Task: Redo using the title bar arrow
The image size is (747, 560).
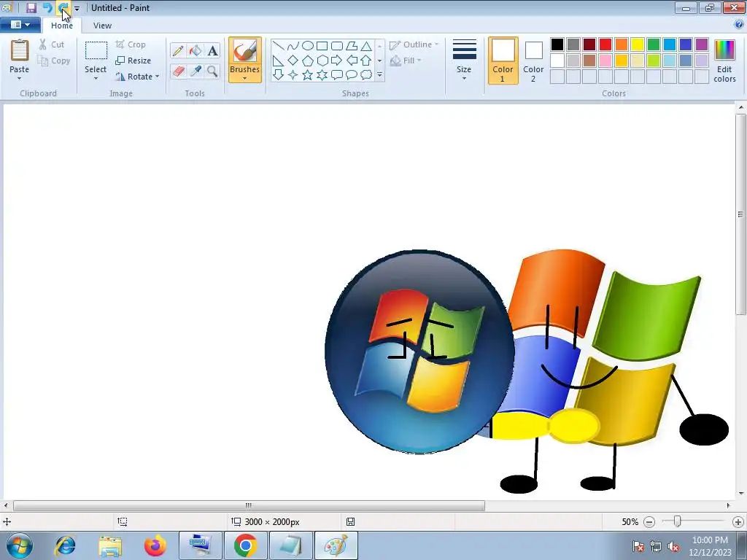Action: point(63,7)
